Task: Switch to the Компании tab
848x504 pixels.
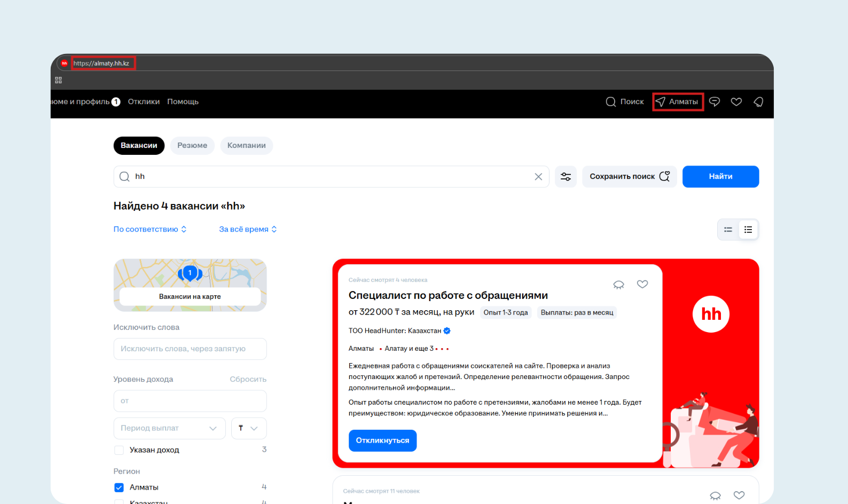Action: [246, 145]
